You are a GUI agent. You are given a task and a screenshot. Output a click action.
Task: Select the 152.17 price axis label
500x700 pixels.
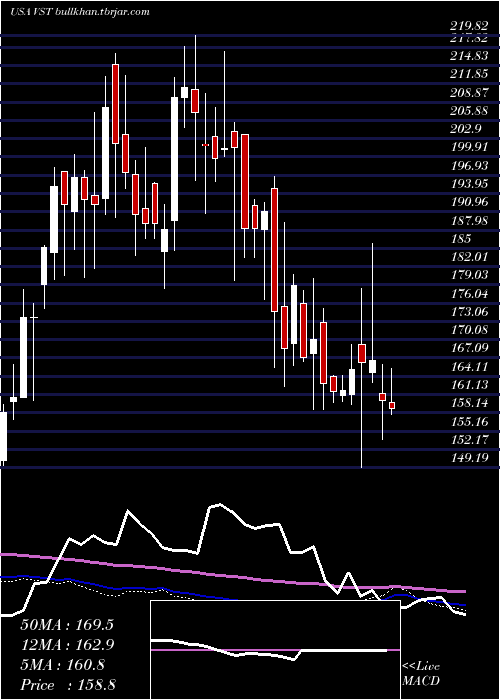tap(469, 440)
